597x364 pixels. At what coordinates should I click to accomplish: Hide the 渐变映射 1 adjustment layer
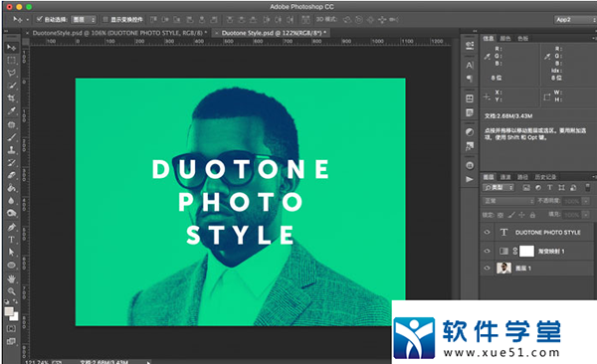[x=487, y=251]
